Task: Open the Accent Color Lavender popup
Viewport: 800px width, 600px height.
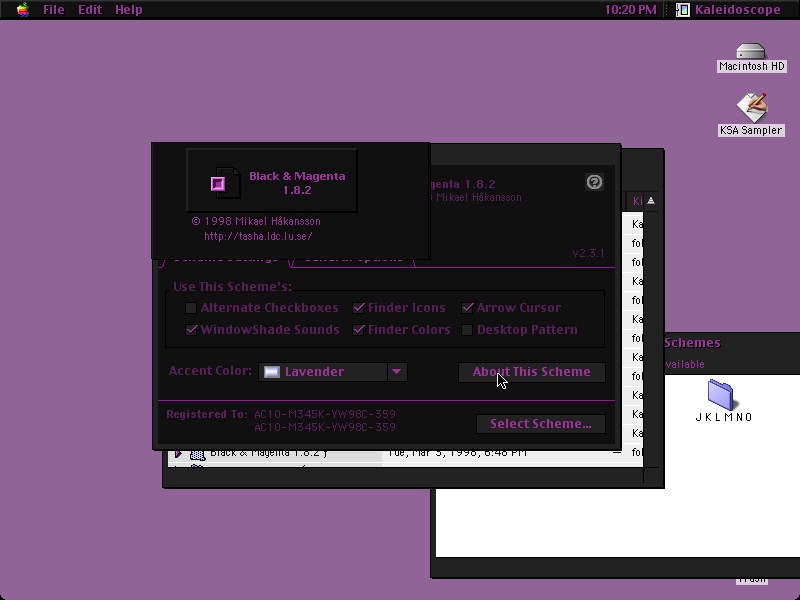Action: (333, 372)
